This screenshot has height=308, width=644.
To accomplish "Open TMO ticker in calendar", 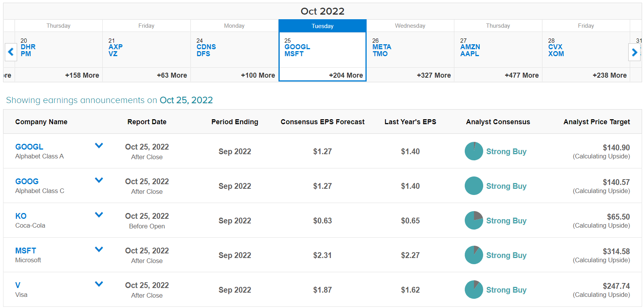I will [380, 54].
